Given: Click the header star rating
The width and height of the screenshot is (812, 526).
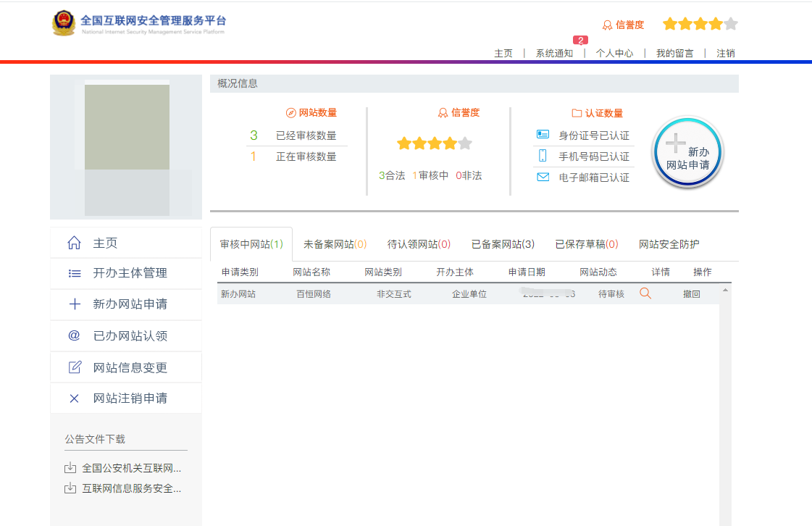Looking at the screenshot, I should tap(700, 24).
